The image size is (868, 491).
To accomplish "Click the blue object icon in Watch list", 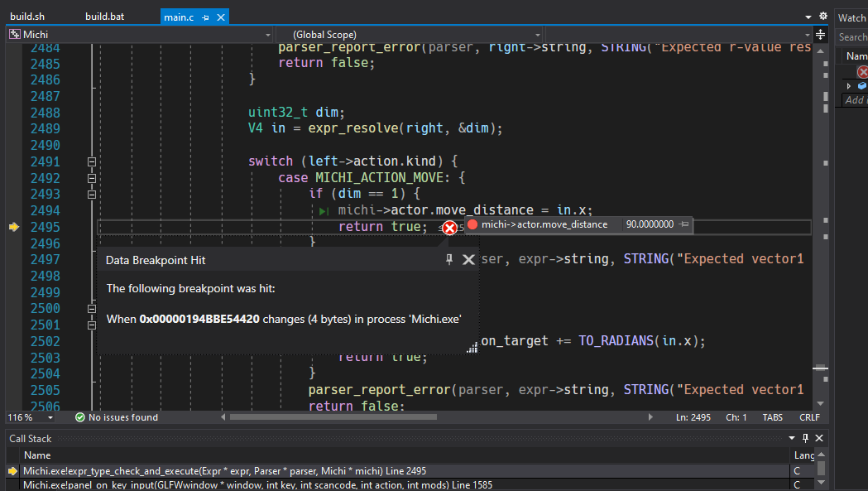I will pyautogui.click(x=862, y=86).
